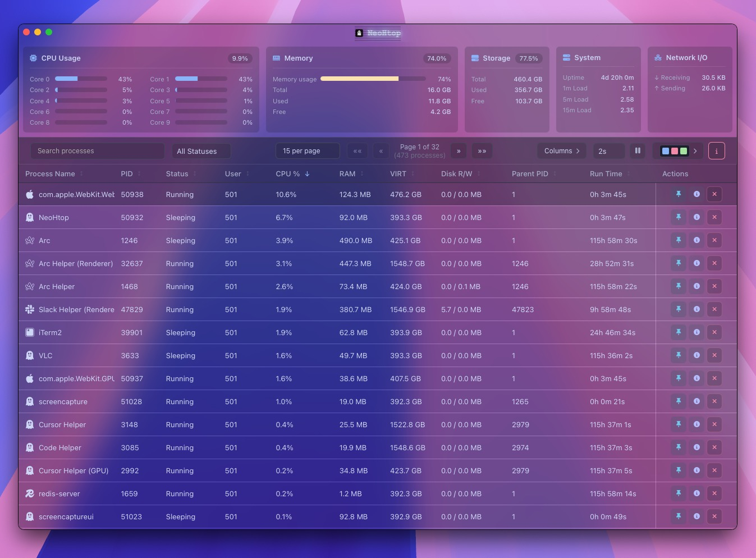The height and width of the screenshot is (558, 756).
Task: Click the red-outlined app info icon
Action: [716, 151]
